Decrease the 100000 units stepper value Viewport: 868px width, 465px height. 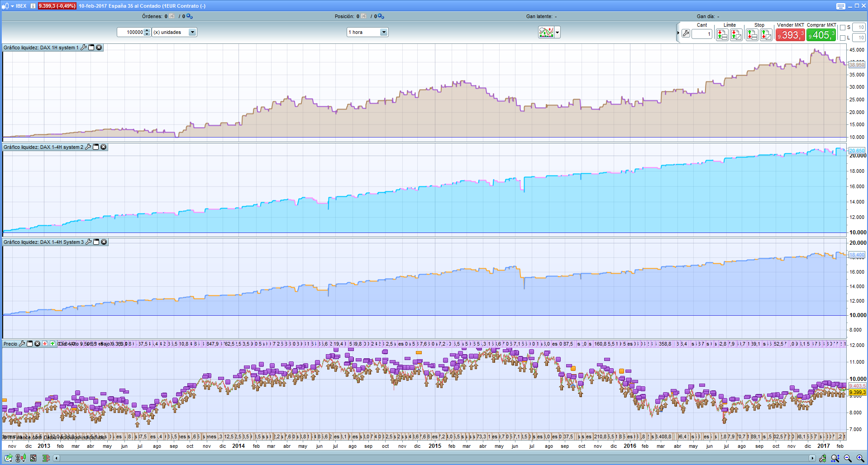[x=147, y=34]
